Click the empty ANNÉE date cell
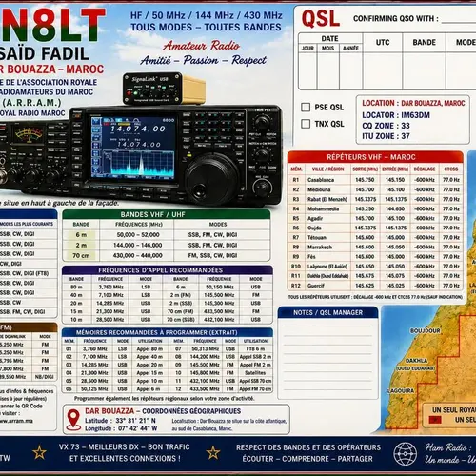Screen dimensions: 476x476 [x=350, y=70]
